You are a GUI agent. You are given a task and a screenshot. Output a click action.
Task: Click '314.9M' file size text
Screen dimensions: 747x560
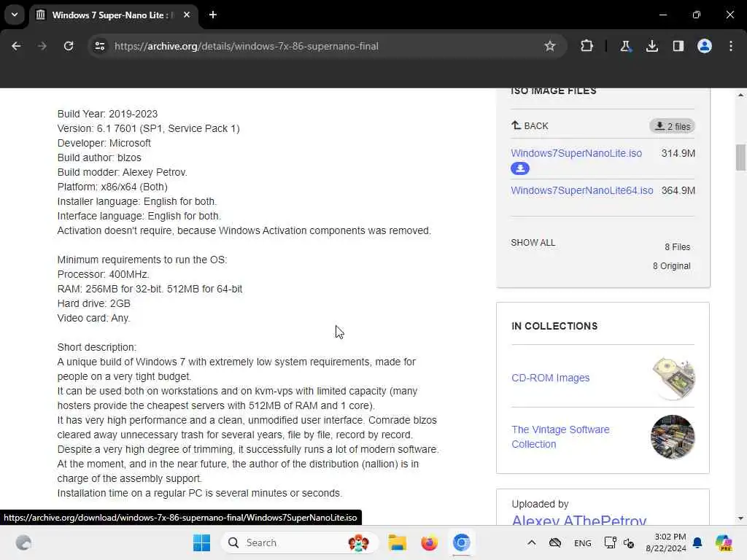[x=678, y=153]
